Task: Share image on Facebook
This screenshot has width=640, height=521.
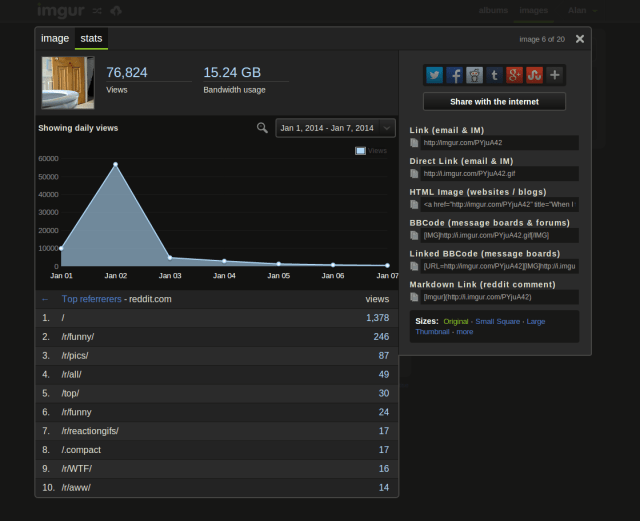Action: pos(454,75)
